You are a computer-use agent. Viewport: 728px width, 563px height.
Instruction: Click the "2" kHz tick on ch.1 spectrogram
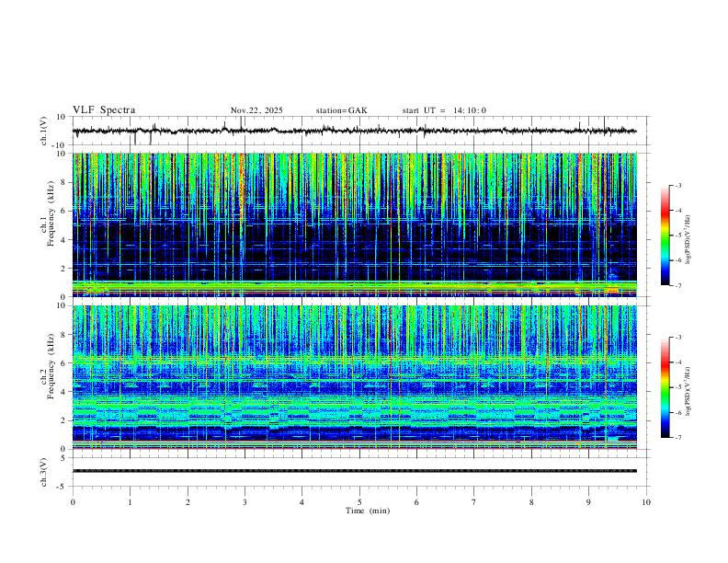tap(64, 268)
